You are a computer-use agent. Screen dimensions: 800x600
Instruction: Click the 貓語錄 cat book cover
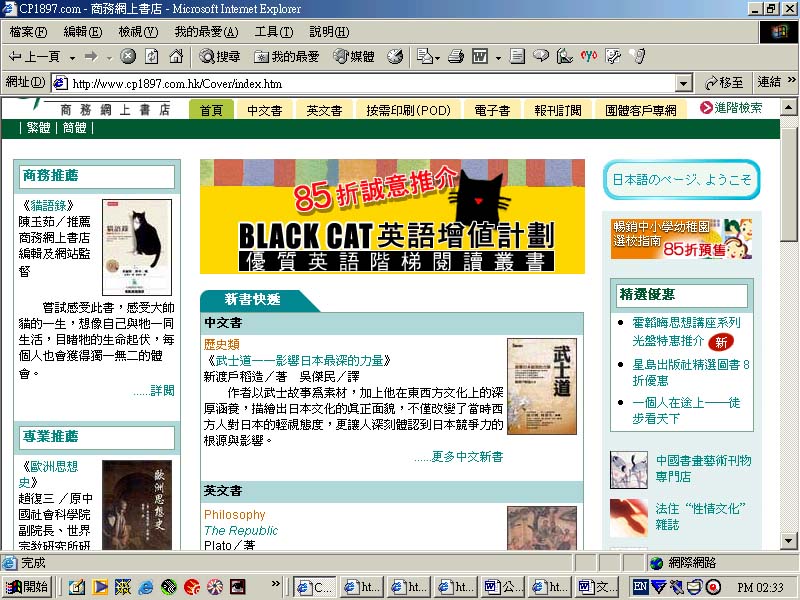137,247
